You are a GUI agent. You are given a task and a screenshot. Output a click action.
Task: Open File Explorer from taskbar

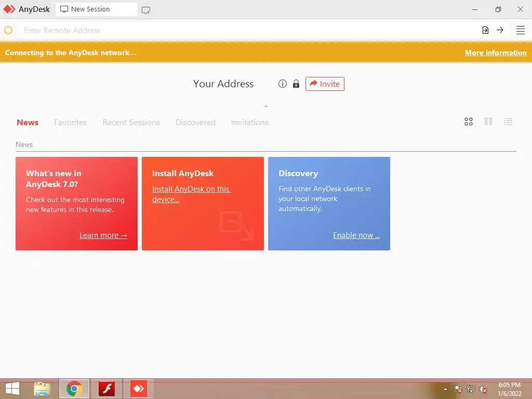tap(42, 389)
